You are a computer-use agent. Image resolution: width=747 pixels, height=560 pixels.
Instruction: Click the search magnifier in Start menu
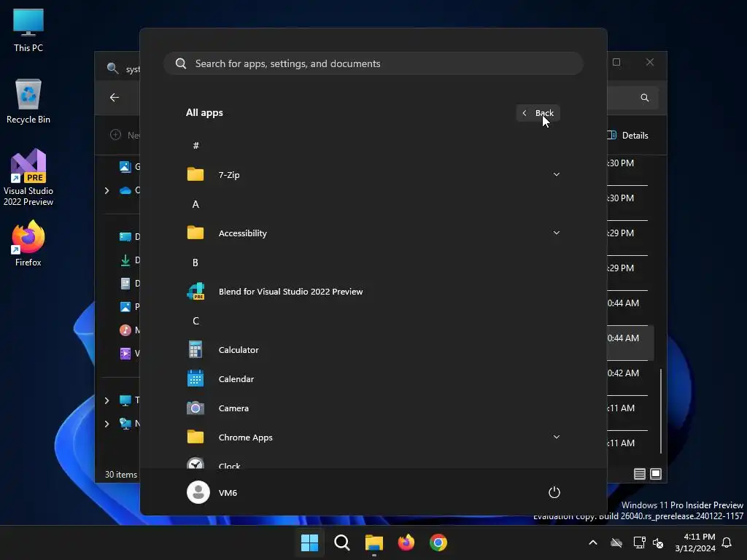coord(181,63)
